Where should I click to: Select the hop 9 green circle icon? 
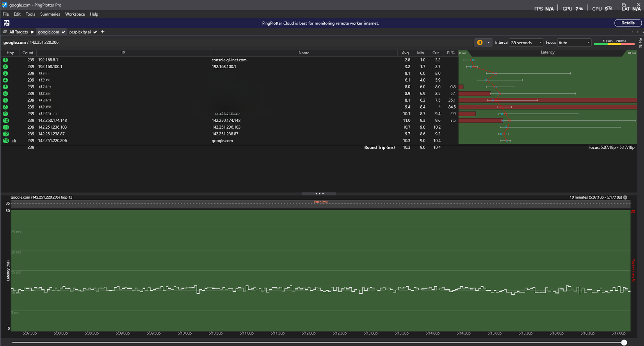(x=5, y=114)
